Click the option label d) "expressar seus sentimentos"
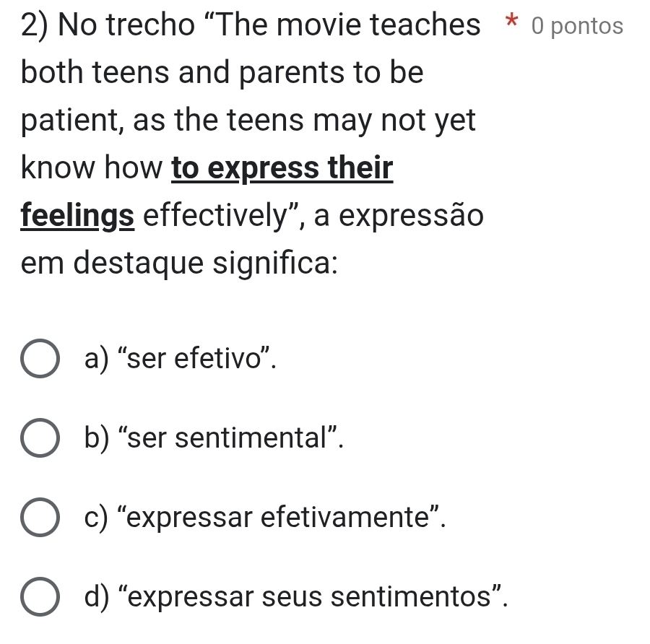Image resolution: width=650 pixels, height=644 pixels. pos(292,599)
